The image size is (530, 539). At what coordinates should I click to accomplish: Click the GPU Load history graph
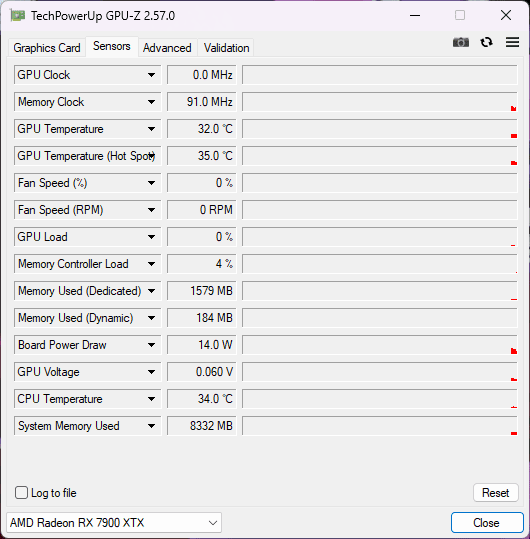tap(380, 237)
